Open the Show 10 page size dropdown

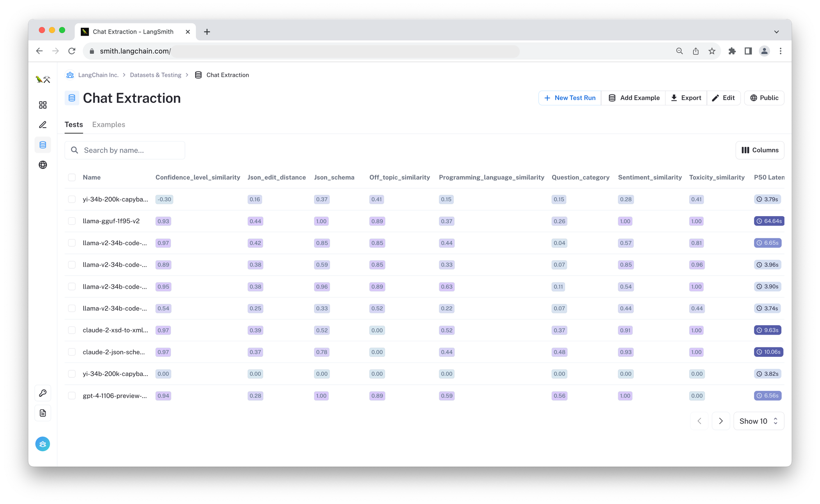click(x=758, y=421)
